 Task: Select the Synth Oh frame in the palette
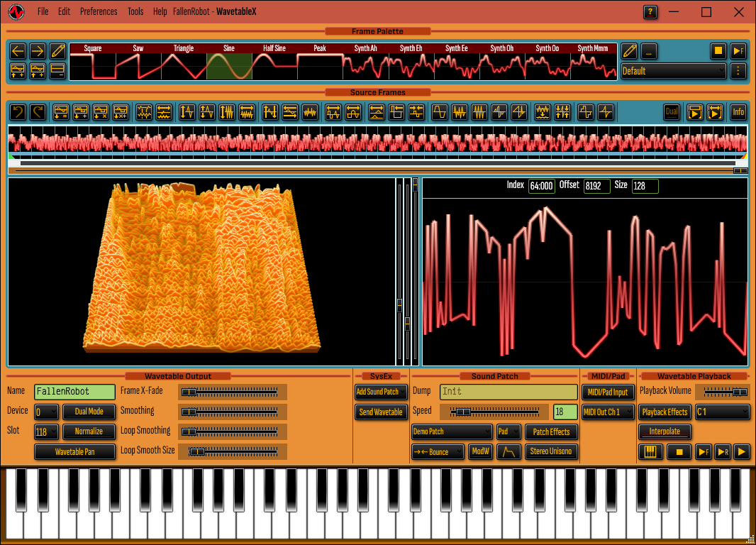[502, 62]
